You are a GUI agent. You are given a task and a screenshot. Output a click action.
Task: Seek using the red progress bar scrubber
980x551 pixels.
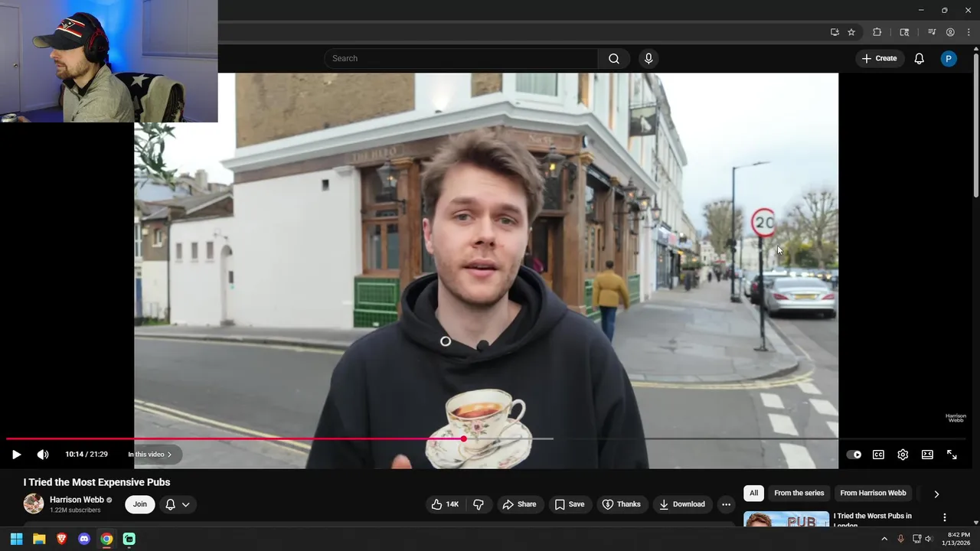click(x=463, y=439)
